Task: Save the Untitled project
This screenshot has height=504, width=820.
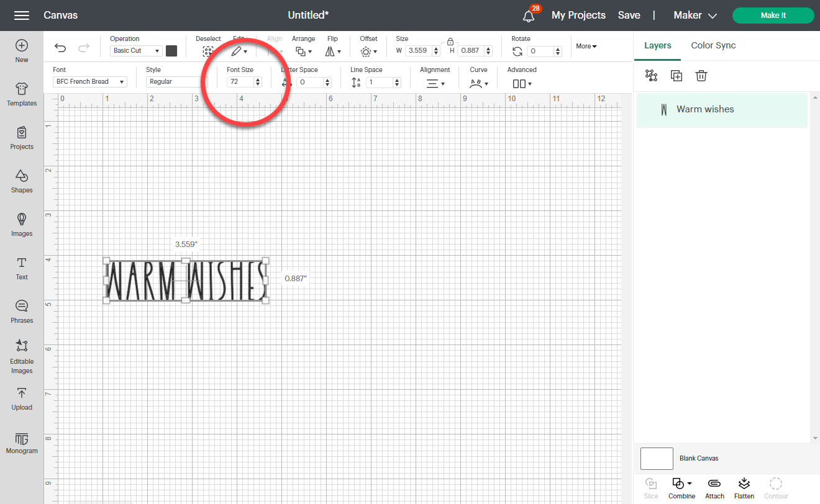Action: [x=629, y=15]
